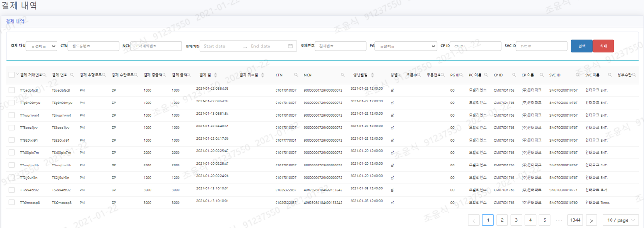This screenshot has height=228, width=644.
Task: Go to next page arrow
Action: point(592,220)
